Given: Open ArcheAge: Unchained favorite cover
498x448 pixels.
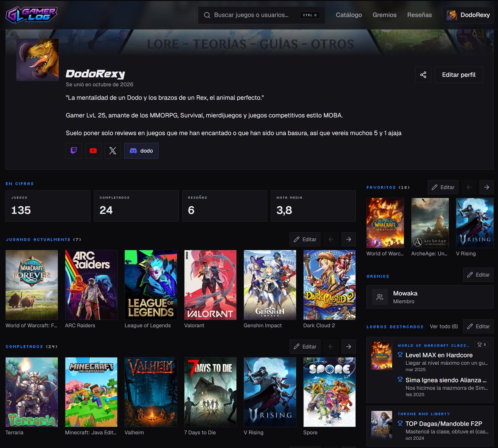Looking at the screenshot, I should click(x=430, y=223).
